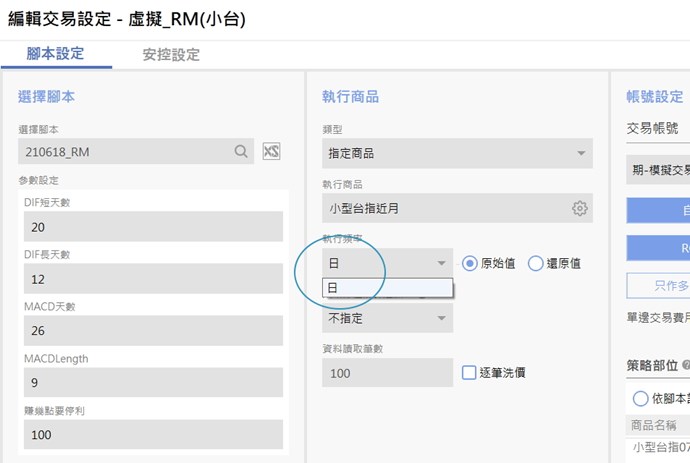Edit the MACDLength value 9

click(153, 382)
